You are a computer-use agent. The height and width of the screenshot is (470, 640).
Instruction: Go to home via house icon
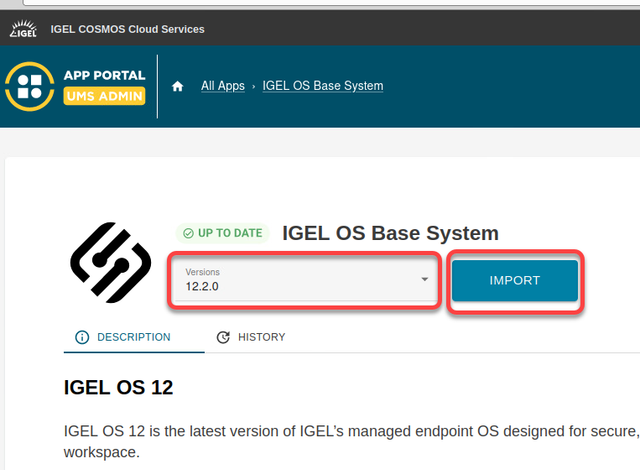point(178,87)
